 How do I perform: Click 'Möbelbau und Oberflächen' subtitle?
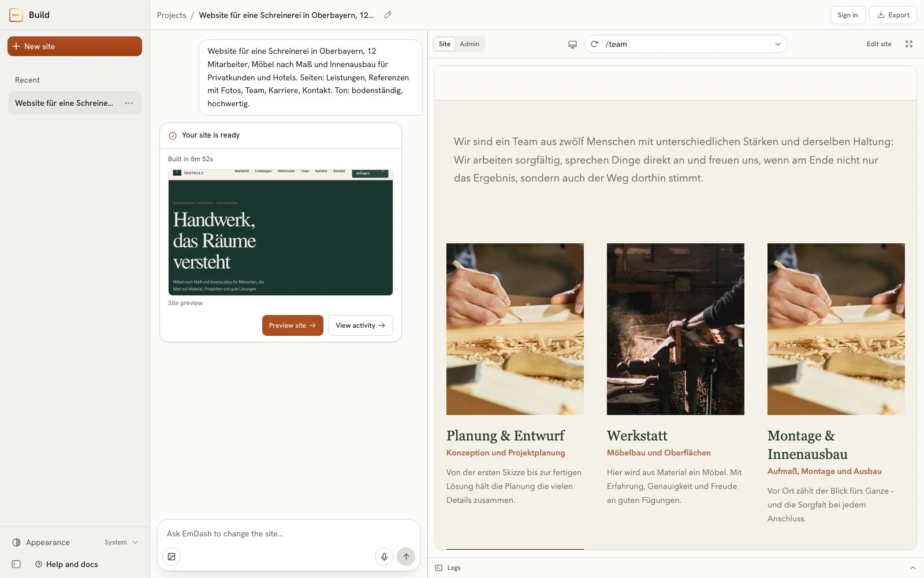pyautogui.click(x=659, y=453)
